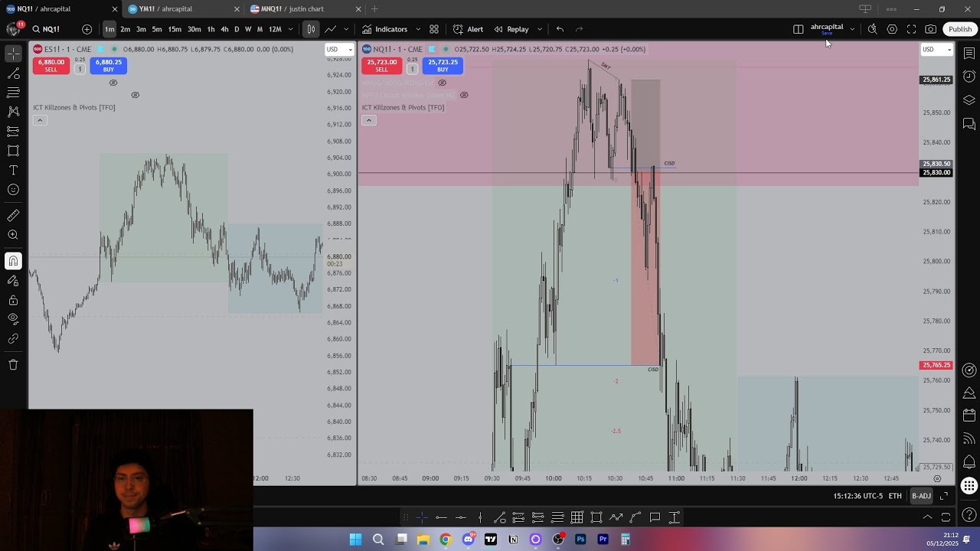Click Publish button

coord(960,29)
